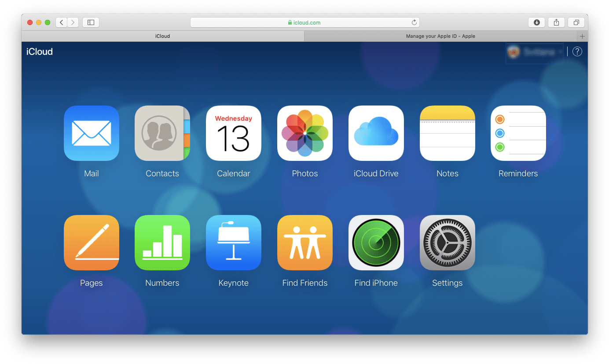Toggle the Safari sidebar button
The image size is (609, 364).
pos(91,22)
